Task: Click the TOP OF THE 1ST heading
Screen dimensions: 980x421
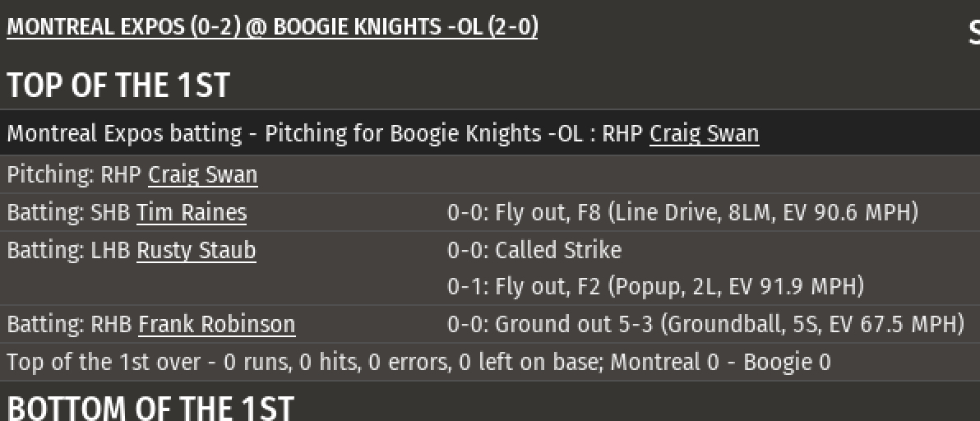Action: coord(118,86)
